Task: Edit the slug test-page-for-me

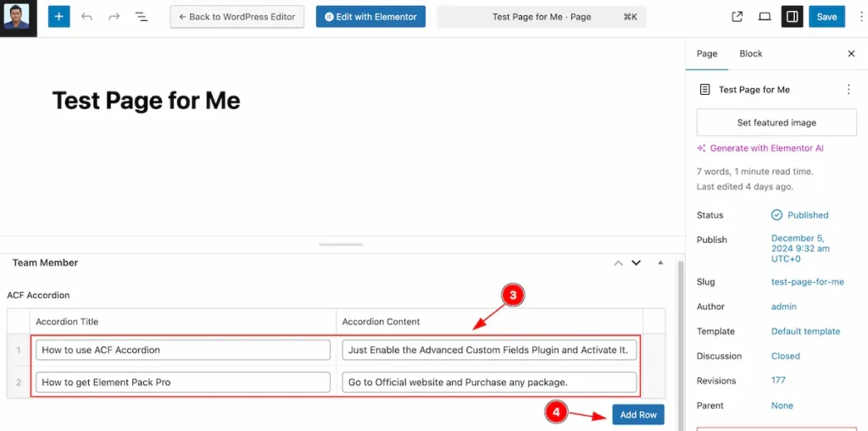Action: (x=808, y=282)
